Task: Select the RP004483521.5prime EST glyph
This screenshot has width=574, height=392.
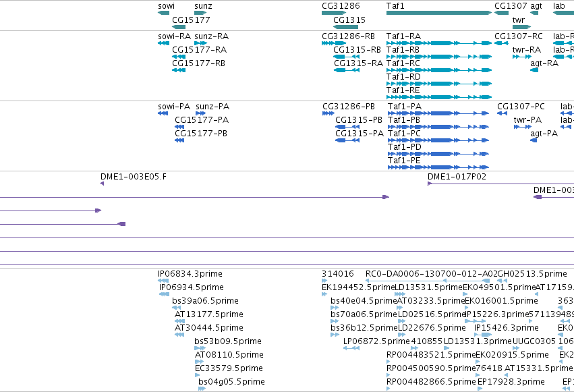Action: (x=388, y=362)
